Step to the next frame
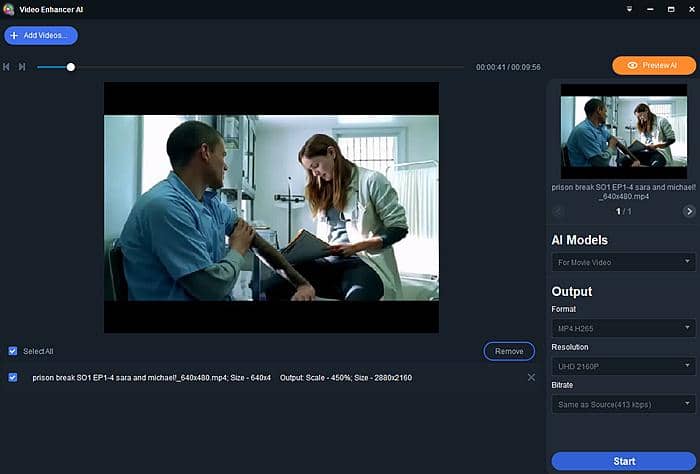700x474 pixels. 22,67
